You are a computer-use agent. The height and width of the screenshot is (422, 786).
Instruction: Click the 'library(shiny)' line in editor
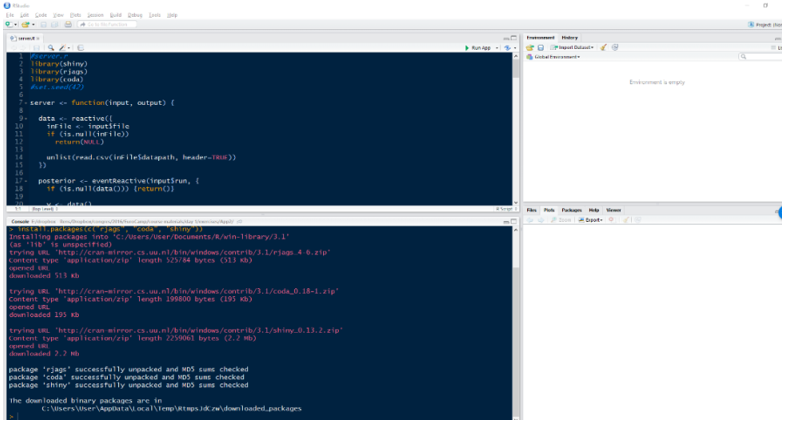(59, 64)
